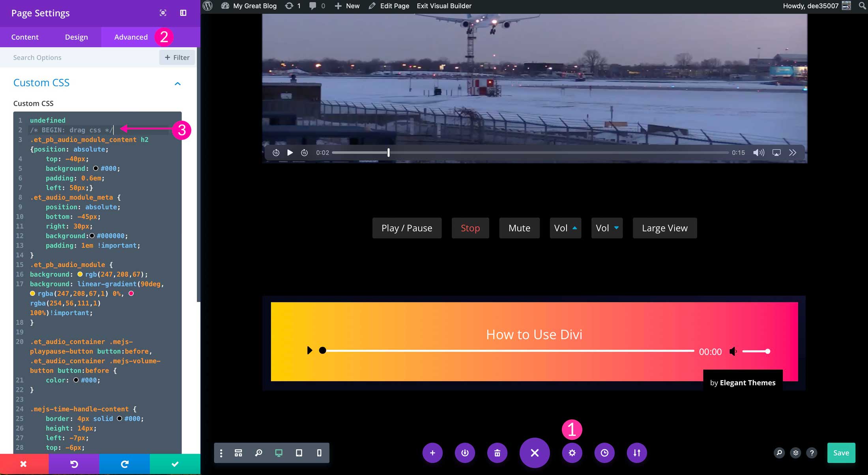Expand the builder toolbar three-dot menu
Screen dimensions: 868x475
point(221,453)
